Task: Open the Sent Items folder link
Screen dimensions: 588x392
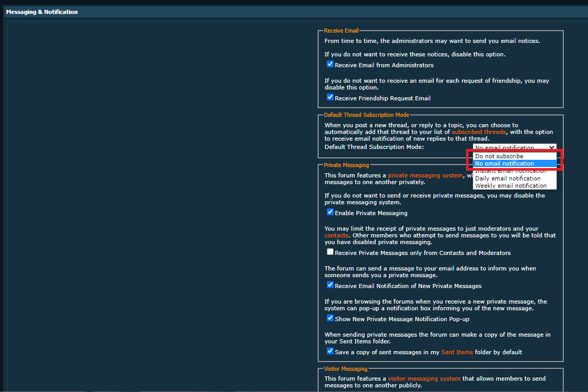Action: click(x=457, y=352)
